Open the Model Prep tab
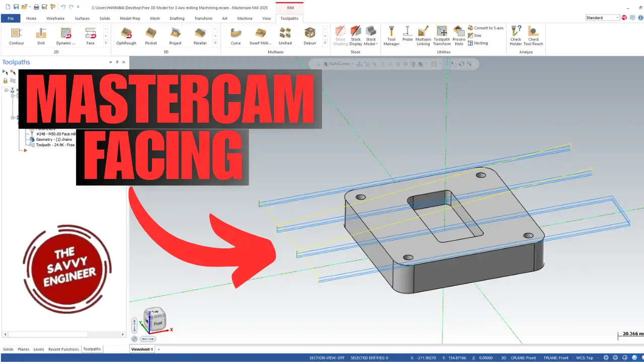Image resolution: width=644 pixels, height=362 pixels. [x=130, y=18]
